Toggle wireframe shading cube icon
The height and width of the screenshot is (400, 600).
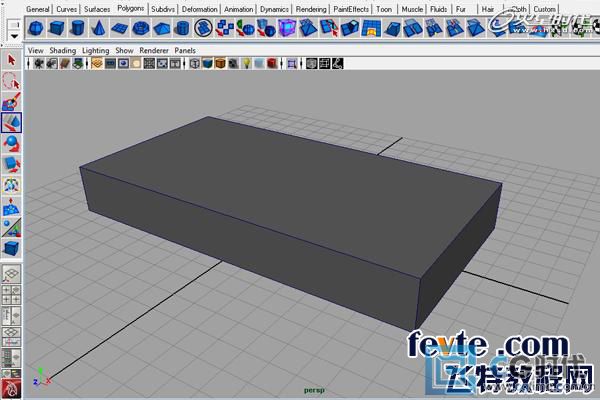point(194,64)
